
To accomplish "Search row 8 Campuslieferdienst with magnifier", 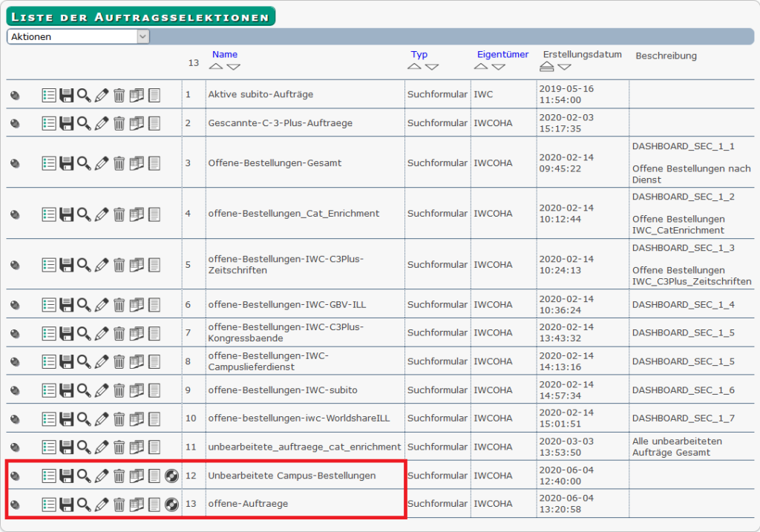I will [84, 362].
